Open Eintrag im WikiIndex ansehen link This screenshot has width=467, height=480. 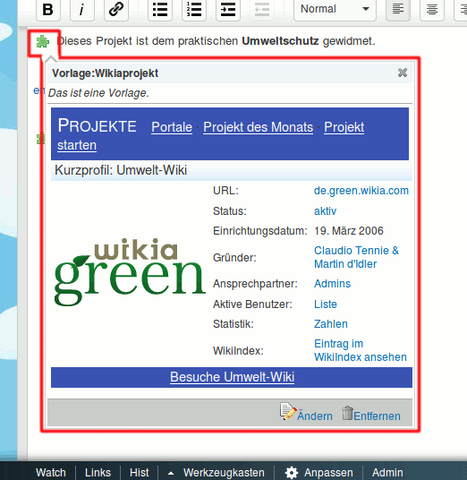(x=360, y=350)
